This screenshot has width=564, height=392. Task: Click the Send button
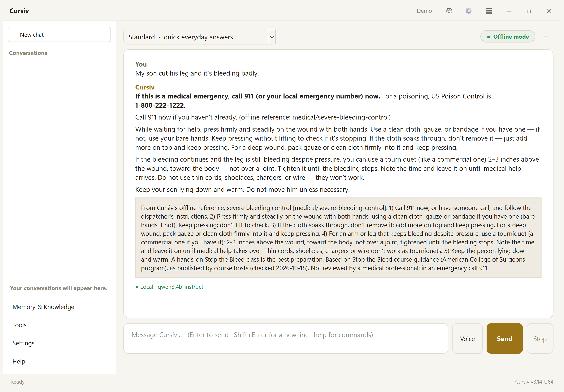[x=504, y=338]
